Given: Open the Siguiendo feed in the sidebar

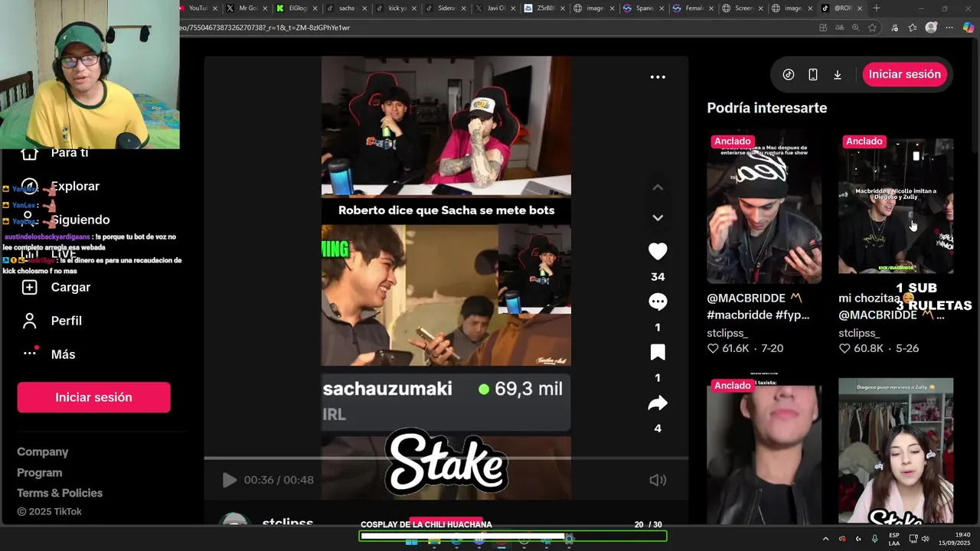Looking at the screenshot, I should pyautogui.click(x=80, y=220).
